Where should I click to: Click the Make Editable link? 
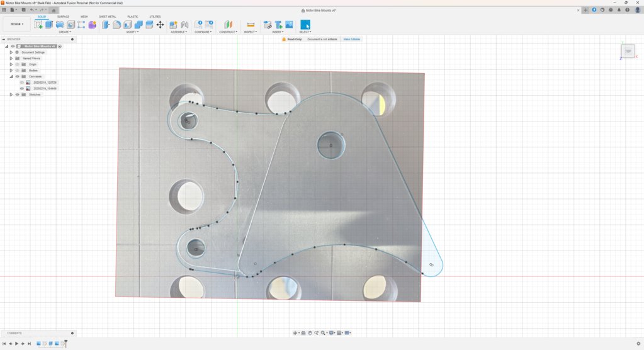[351, 40]
